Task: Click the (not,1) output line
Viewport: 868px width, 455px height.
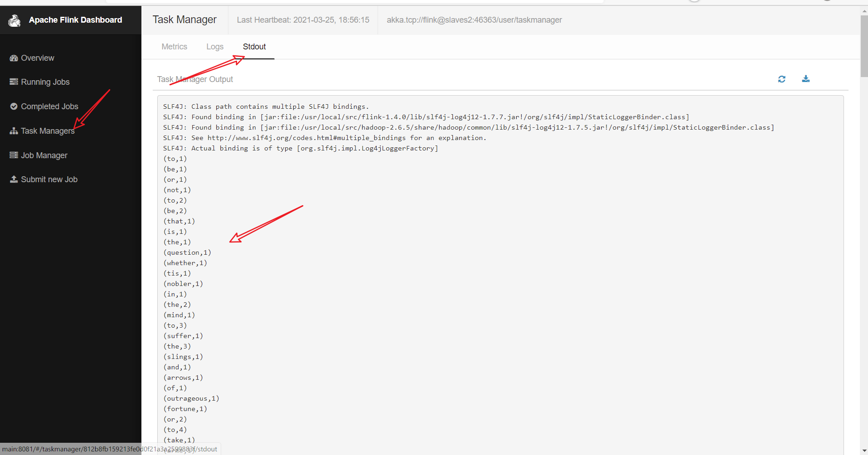Action: (x=177, y=190)
